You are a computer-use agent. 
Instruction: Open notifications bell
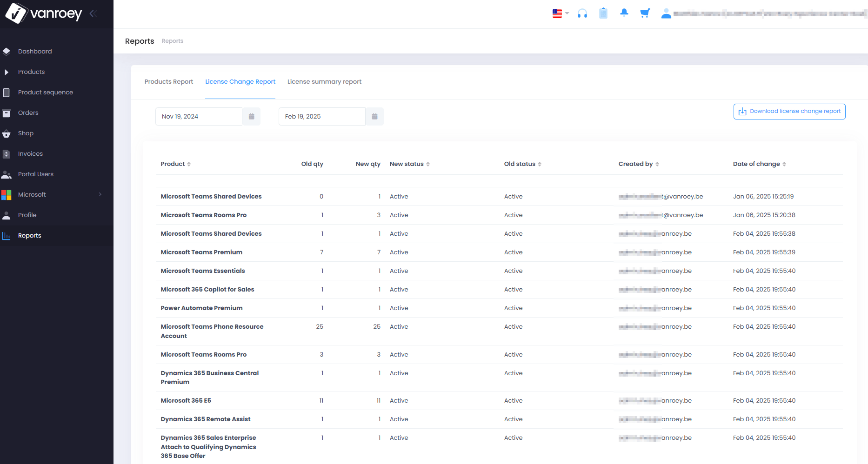pyautogui.click(x=624, y=13)
